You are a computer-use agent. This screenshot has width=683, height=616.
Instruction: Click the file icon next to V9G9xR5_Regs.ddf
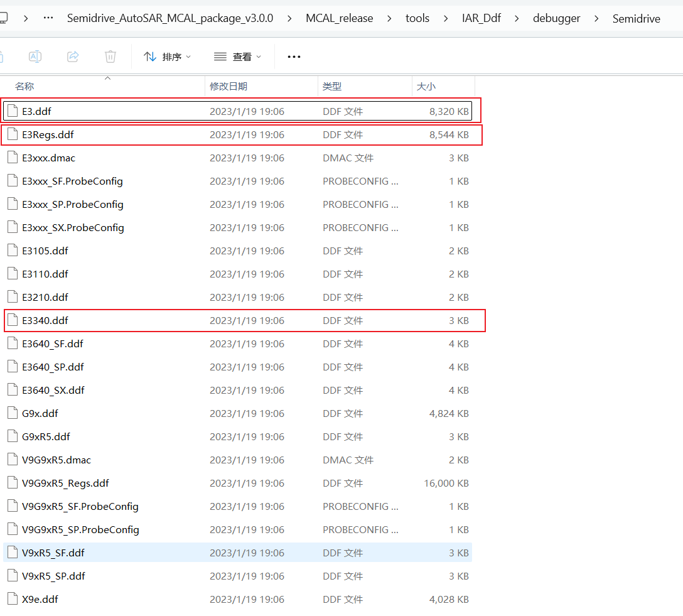(x=13, y=483)
